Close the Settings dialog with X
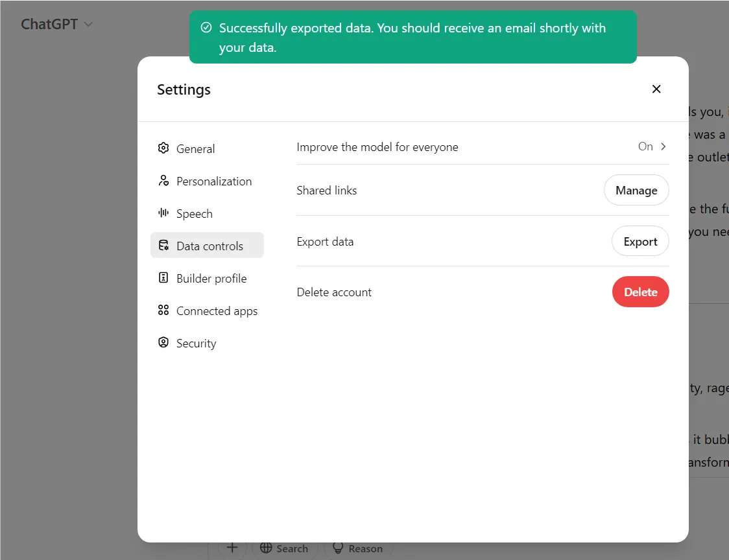The height and width of the screenshot is (560, 729). (x=656, y=89)
